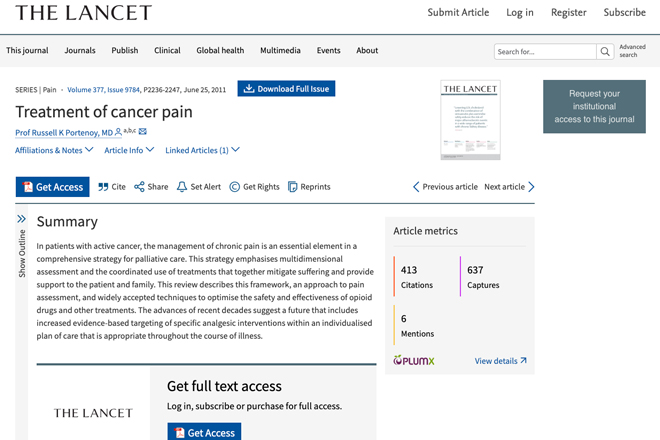Open the Cite quotation icon
Viewport: 660px width, 440px height.
tap(103, 187)
